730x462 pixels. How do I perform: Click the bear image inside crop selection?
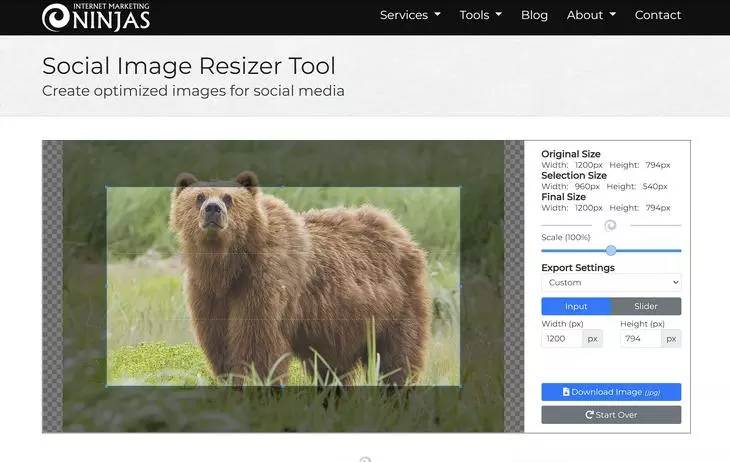[284, 286]
